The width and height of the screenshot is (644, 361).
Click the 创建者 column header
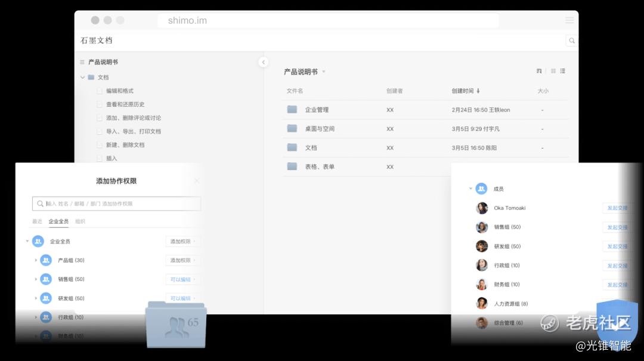[394, 91]
